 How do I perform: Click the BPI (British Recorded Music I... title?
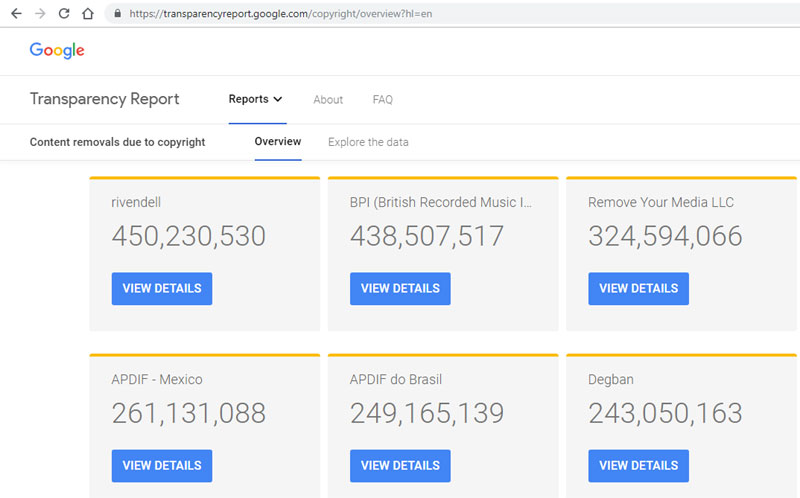tap(441, 203)
